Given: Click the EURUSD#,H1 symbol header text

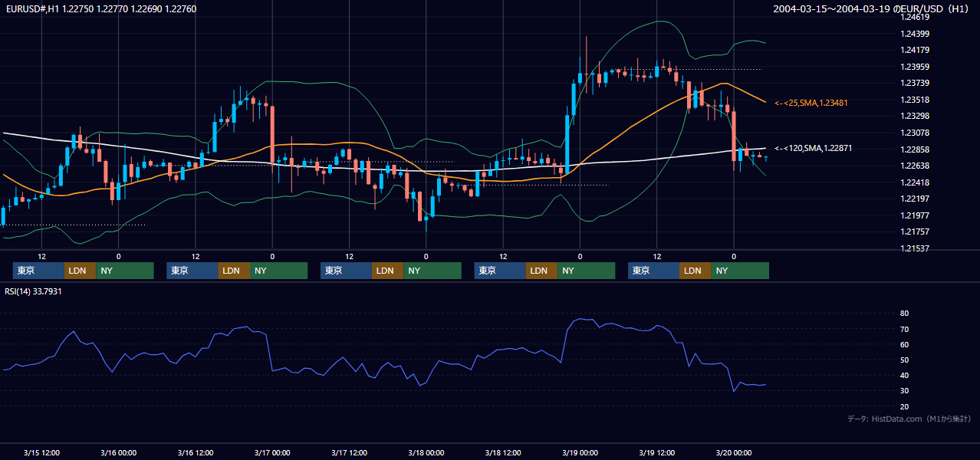Looking at the screenshot, I should (101, 8).
